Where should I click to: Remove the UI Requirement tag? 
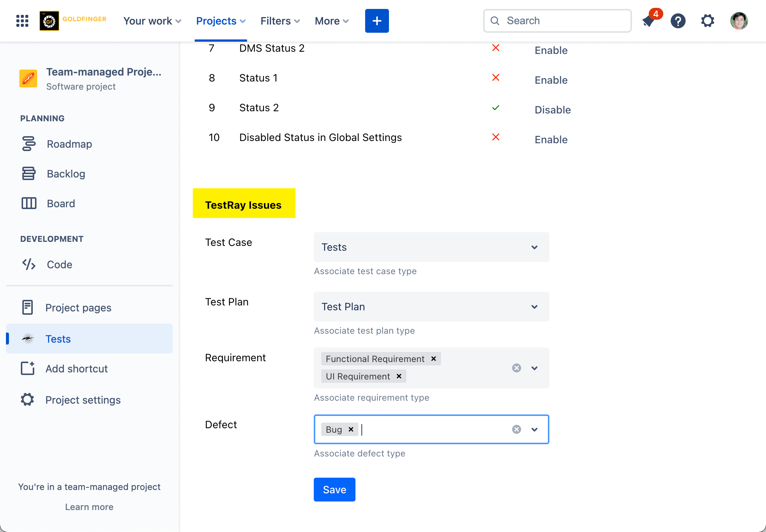[399, 376]
